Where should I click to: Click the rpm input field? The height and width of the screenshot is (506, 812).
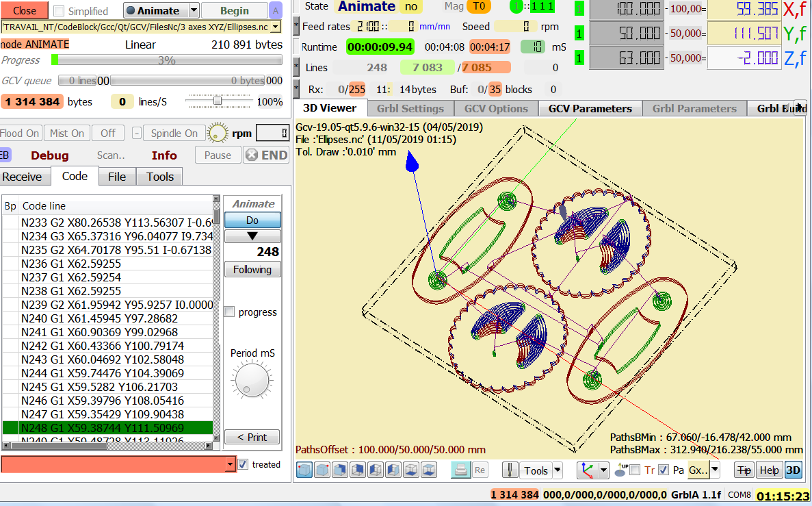click(272, 134)
